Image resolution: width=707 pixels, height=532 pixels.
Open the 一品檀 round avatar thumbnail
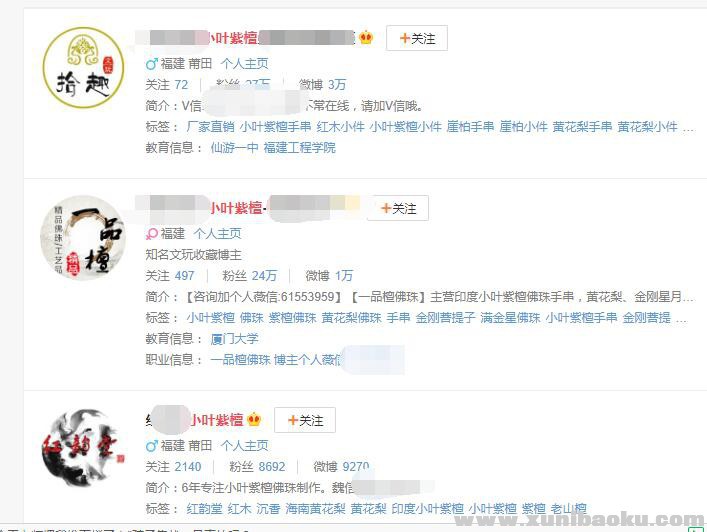click(83, 237)
